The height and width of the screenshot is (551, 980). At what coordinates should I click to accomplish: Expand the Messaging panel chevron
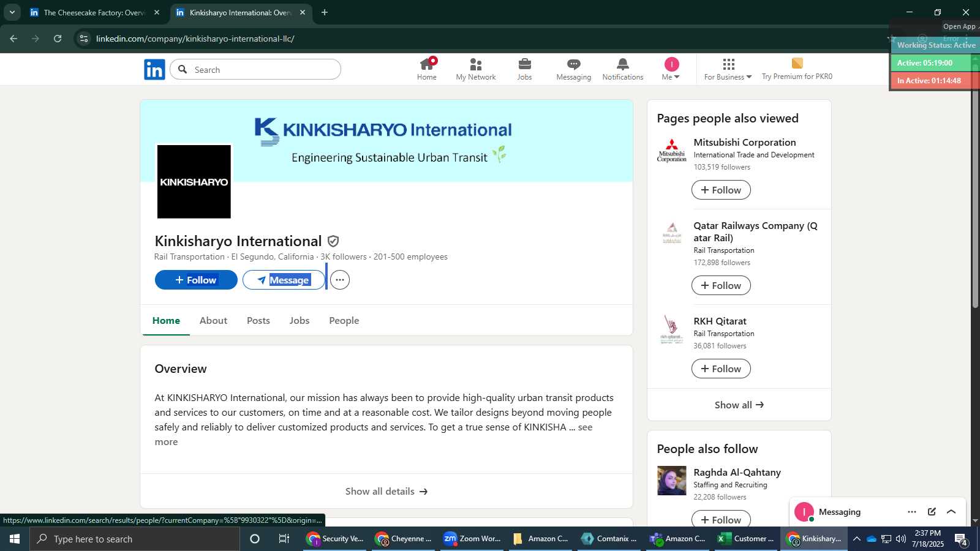pos(951,512)
